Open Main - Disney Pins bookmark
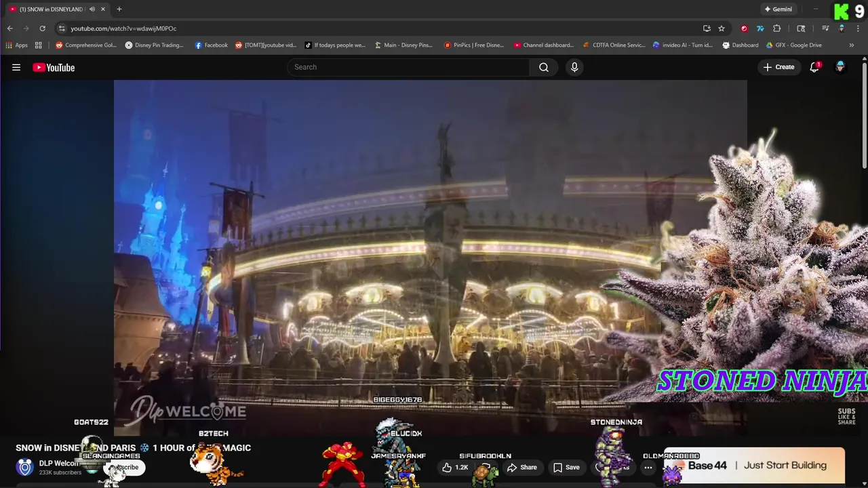 coord(403,45)
